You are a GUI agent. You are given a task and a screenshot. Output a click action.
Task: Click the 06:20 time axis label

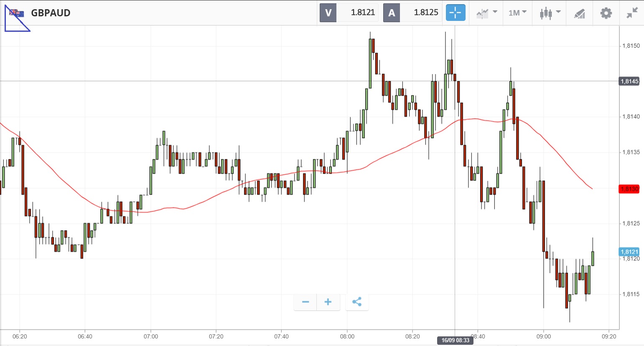tap(20, 336)
